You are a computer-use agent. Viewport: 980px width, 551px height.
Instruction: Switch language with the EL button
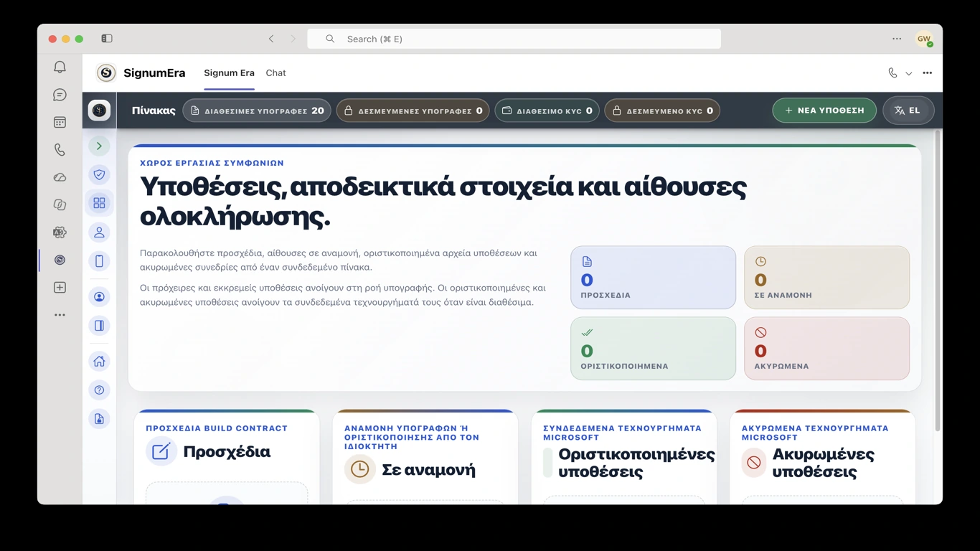[x=908, y=110]
